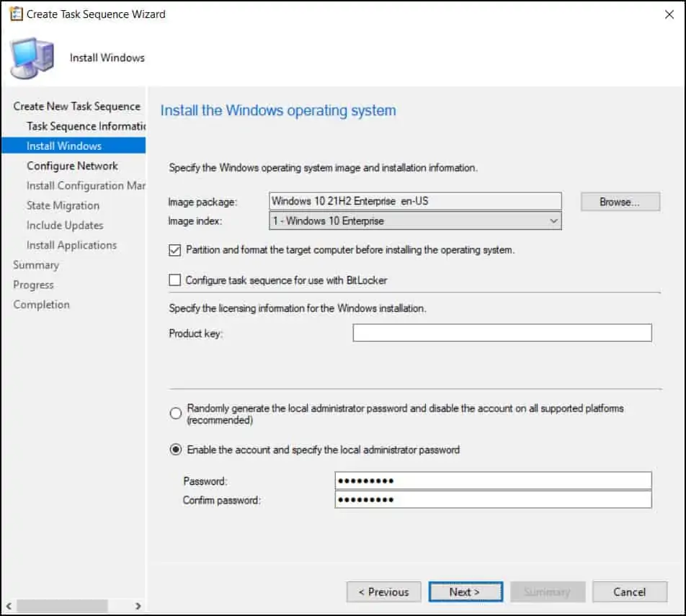Select Create New Task Sequence step

coord(77,107)
